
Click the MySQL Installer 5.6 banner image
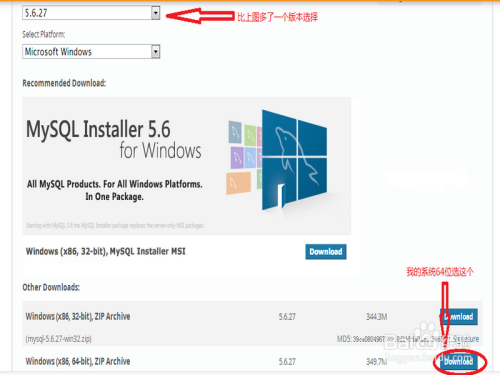coord(187,166)
